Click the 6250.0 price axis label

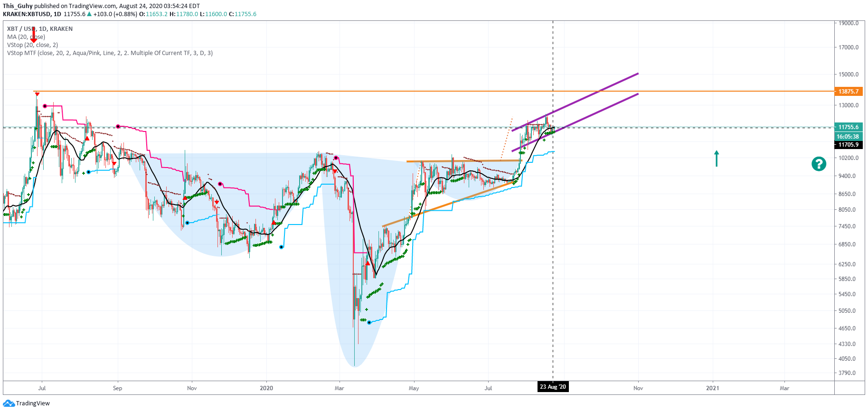coord(847,264)
